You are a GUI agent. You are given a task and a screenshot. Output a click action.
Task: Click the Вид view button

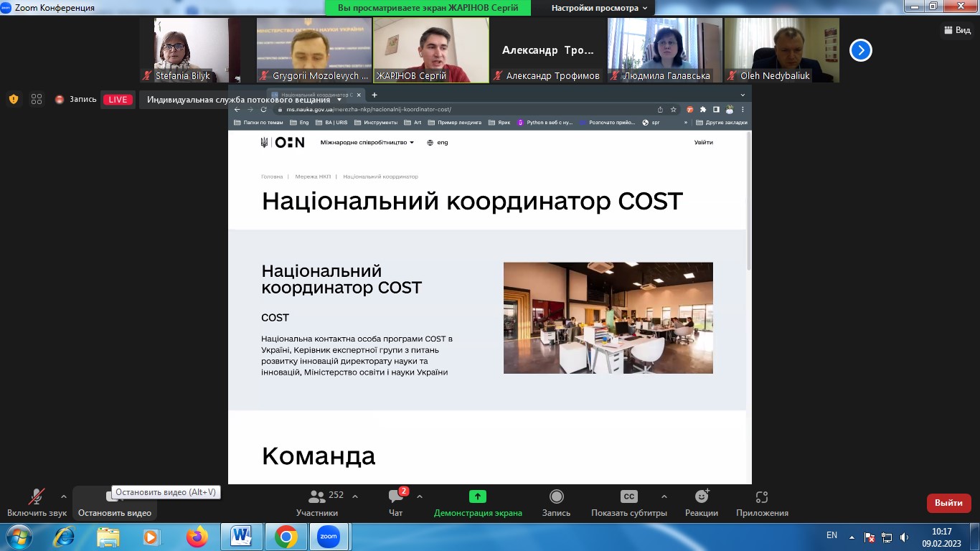click(x=956, y=30)
